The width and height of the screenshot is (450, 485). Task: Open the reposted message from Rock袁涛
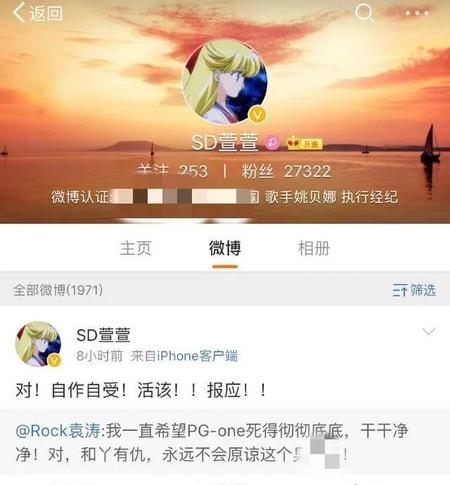(x=225, y=443)
